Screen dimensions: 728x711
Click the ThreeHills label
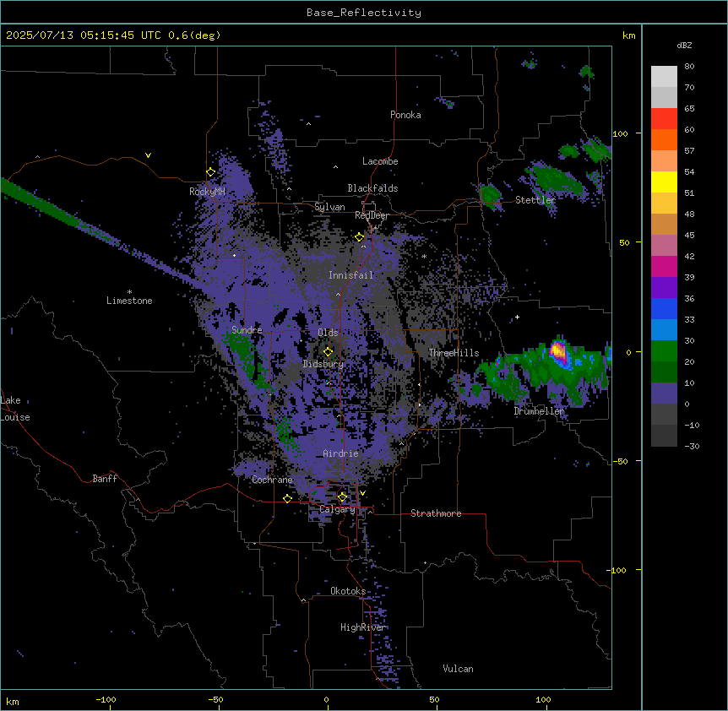coord(454,353)
